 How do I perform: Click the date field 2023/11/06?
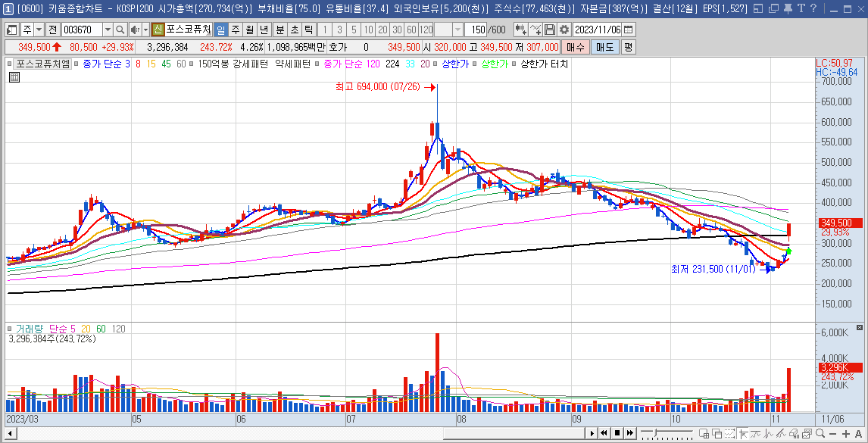pyautogui.click(x=598, y=30)
